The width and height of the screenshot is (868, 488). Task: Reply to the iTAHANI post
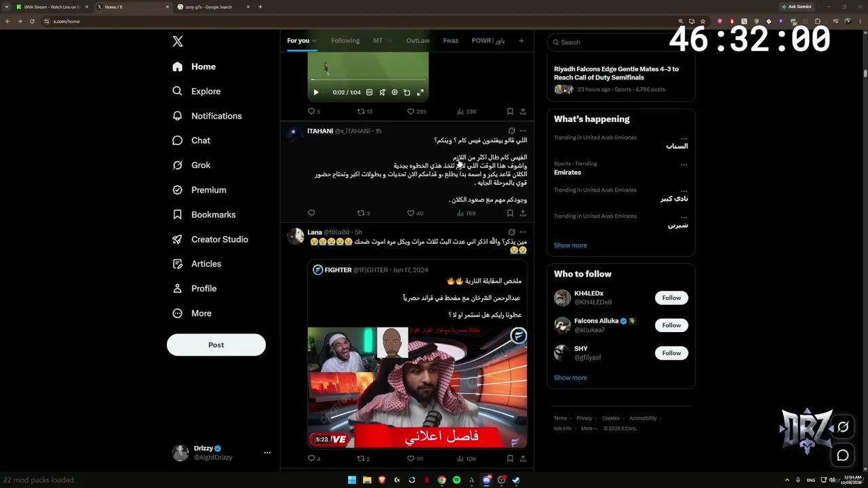click(x=311, y=213)
